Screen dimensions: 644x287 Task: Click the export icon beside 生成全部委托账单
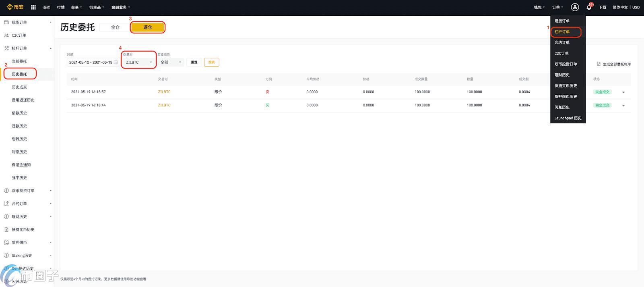click(x=599, y=64)
